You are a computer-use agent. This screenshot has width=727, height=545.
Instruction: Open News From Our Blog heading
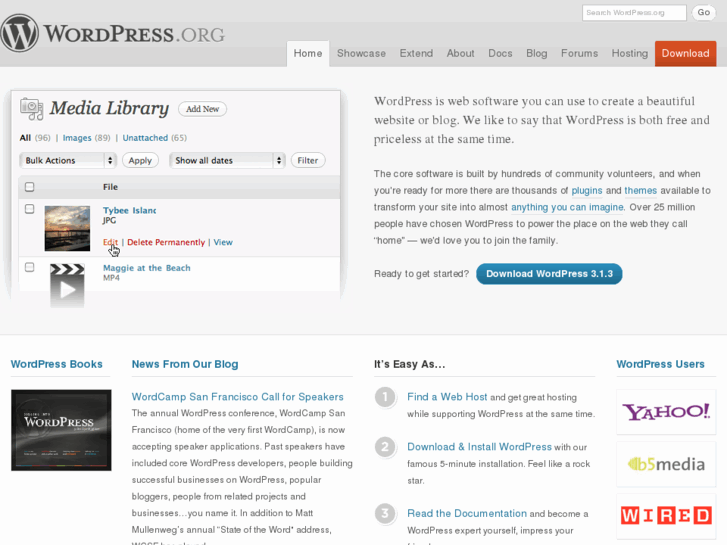185,364
